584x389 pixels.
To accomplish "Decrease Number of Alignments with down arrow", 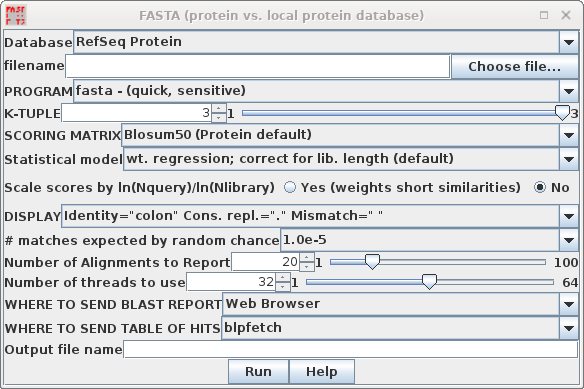I will pos(307,266).
